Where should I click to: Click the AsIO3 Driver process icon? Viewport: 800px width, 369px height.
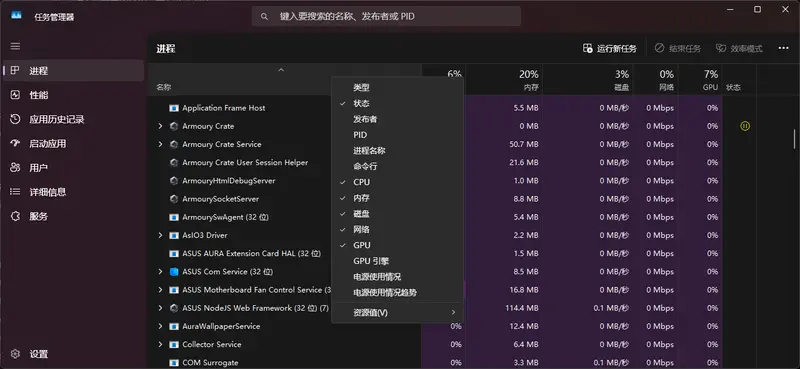click(x=174, y=235)
